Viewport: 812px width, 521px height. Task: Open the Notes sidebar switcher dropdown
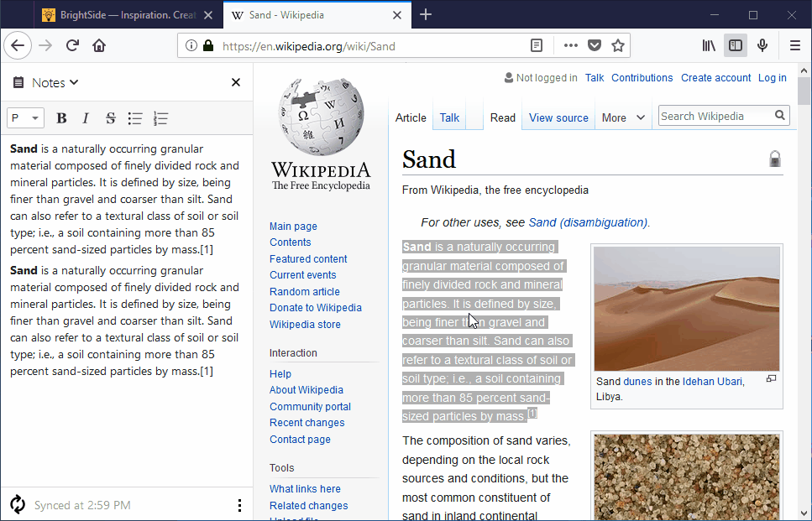click(x=55, y=83)
